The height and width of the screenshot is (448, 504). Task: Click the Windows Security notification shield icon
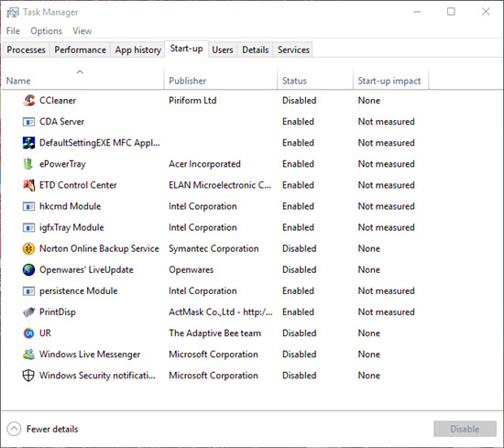click(x=28, y=376)
